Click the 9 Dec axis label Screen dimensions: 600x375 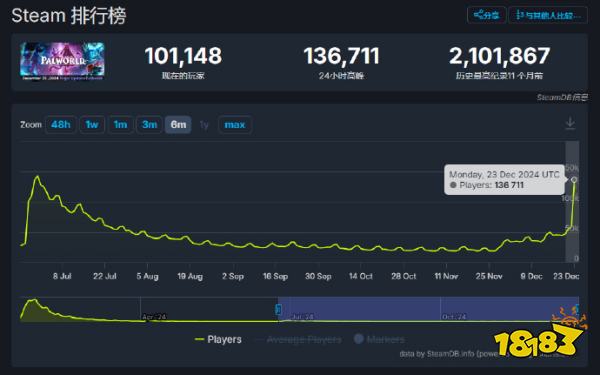click(531, 276)
